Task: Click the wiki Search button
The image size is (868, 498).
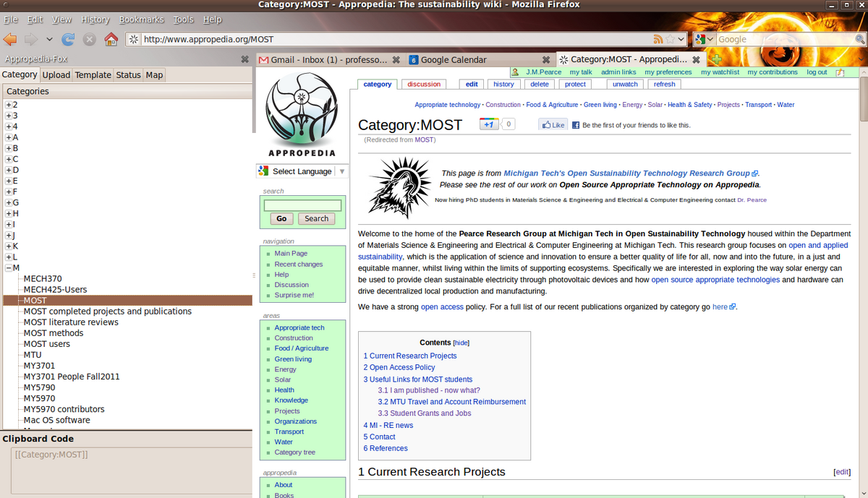Action: click(316, 218)
